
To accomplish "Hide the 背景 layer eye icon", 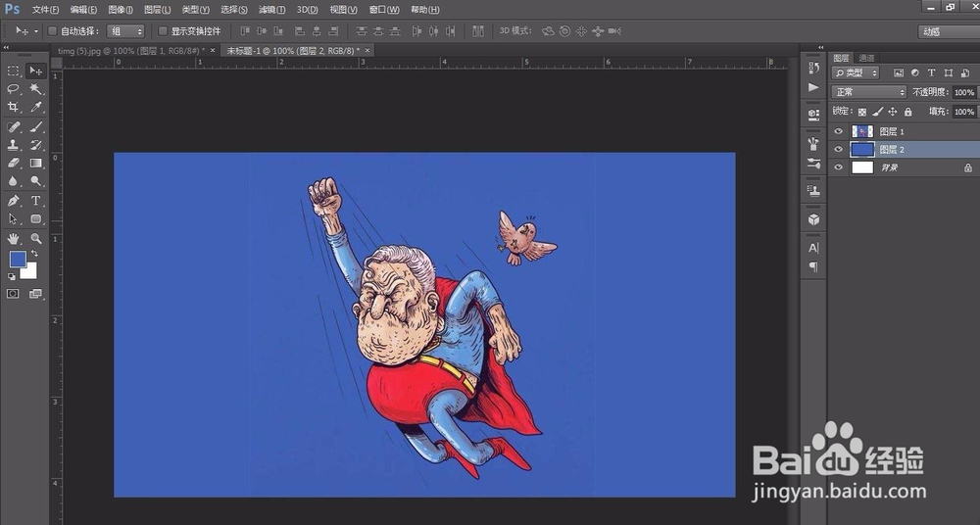I will pos(838,167).
